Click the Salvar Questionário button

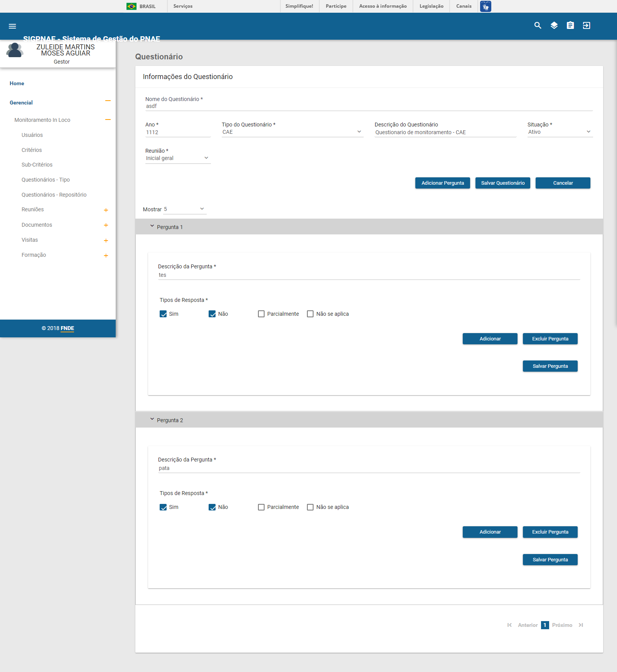(x=502, y=183)
